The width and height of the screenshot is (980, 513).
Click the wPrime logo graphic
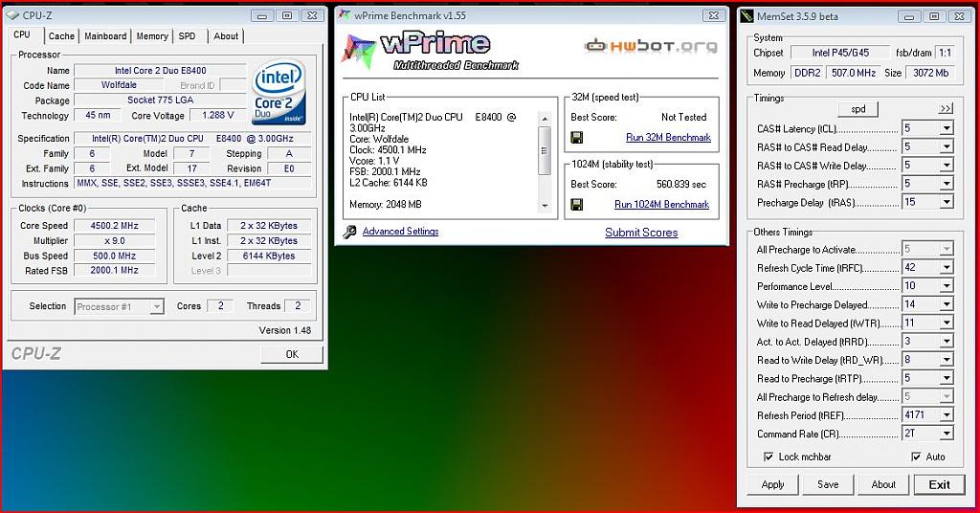pyautogui.click(x=432, y=50)
